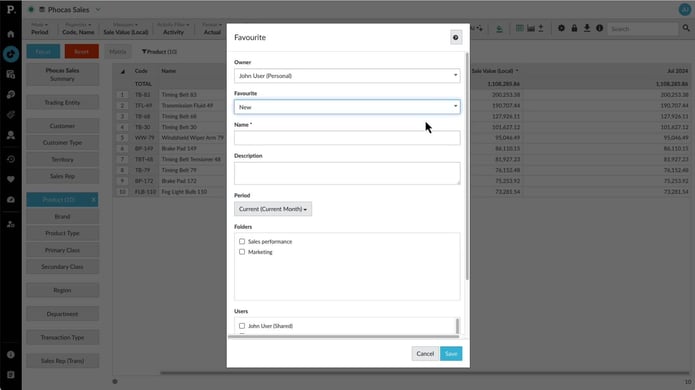The height and width of the screenshot is (390, 695).
Task: Click the dialog vertical scrollbar
Action: (x=467, y=166)
